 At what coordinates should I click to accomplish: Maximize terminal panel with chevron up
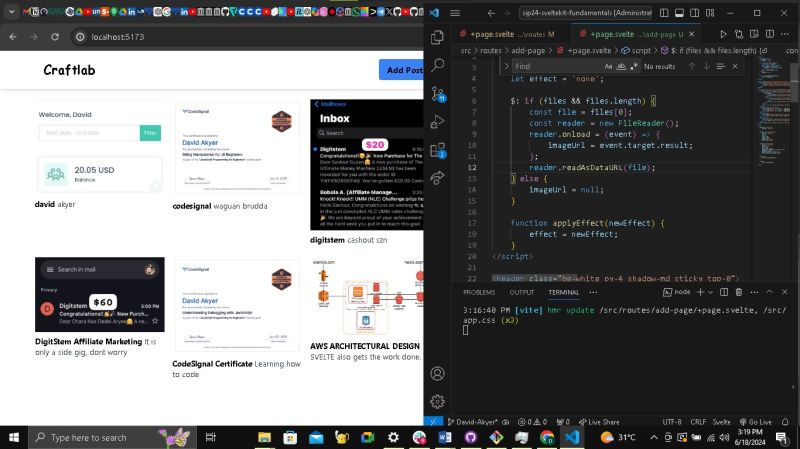[769, 292]
